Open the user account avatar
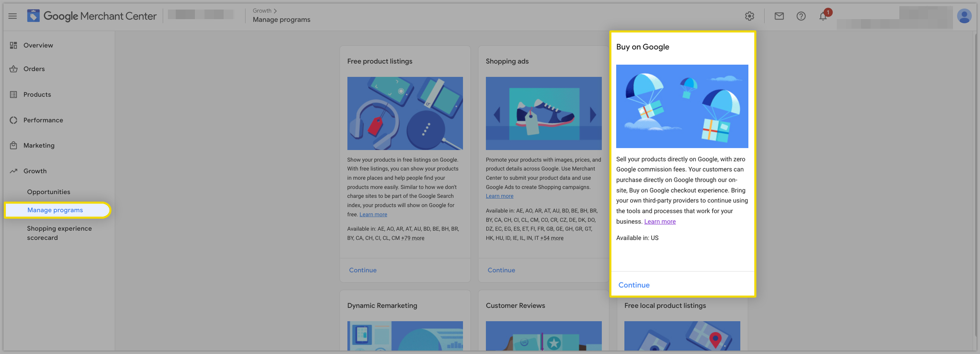Screen dimensions: 980x354 (964, 16)
